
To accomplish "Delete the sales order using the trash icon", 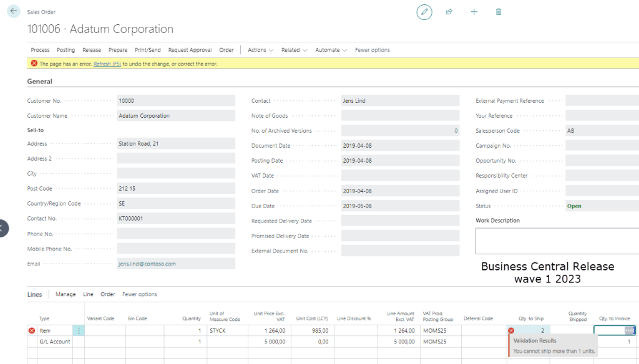I will click(499, 11).
